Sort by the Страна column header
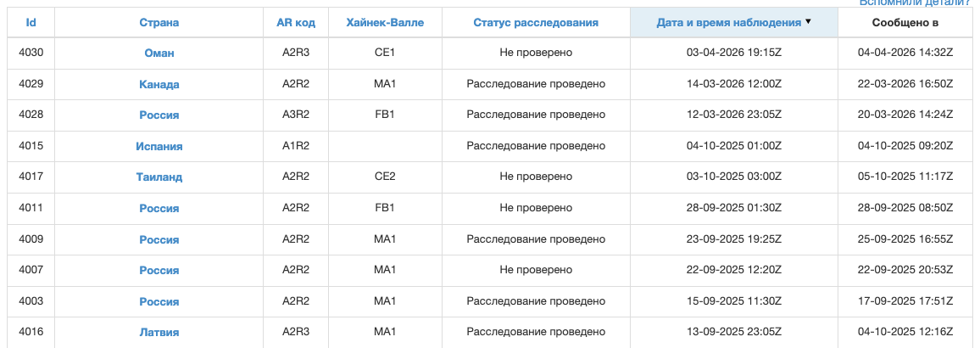 (159, 23)
